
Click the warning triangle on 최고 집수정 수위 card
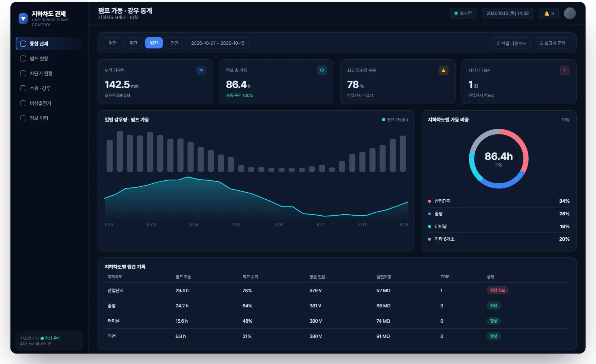[x=443, y=70]
